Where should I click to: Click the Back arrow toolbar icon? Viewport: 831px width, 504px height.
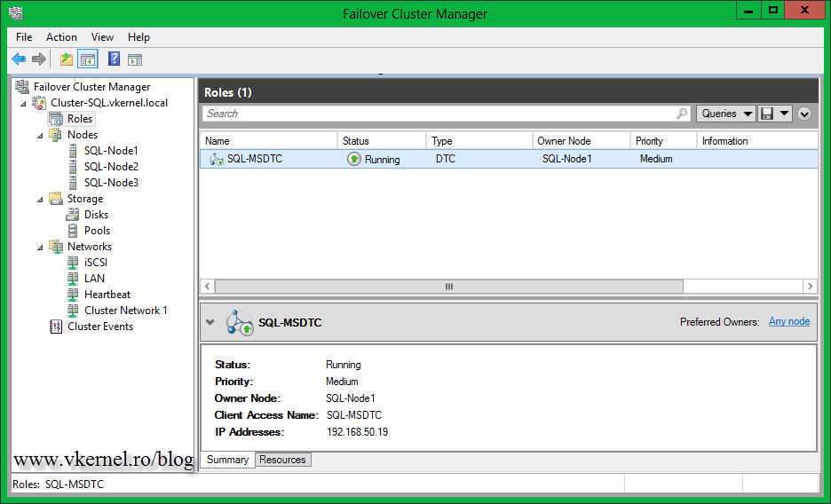[x=19, y=59]
